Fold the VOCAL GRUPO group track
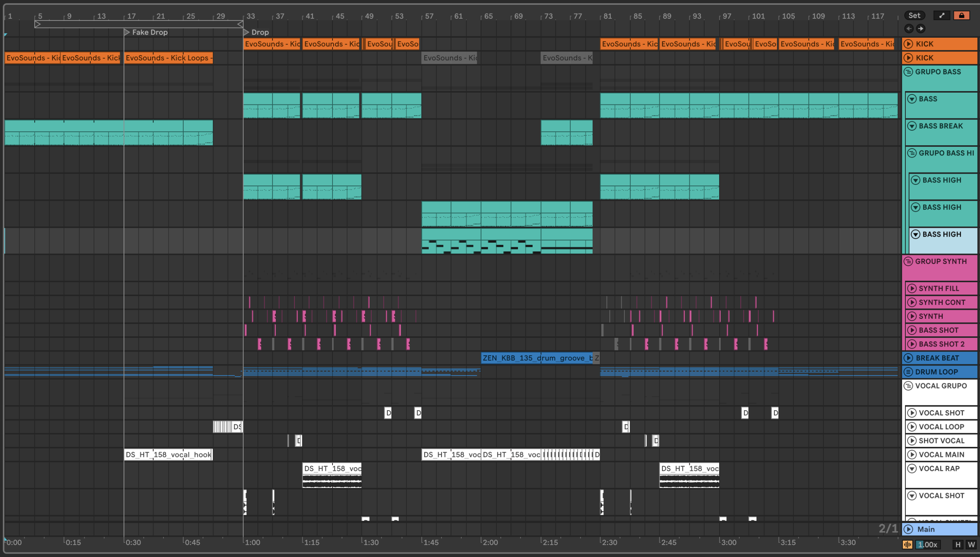 [908, 386]
